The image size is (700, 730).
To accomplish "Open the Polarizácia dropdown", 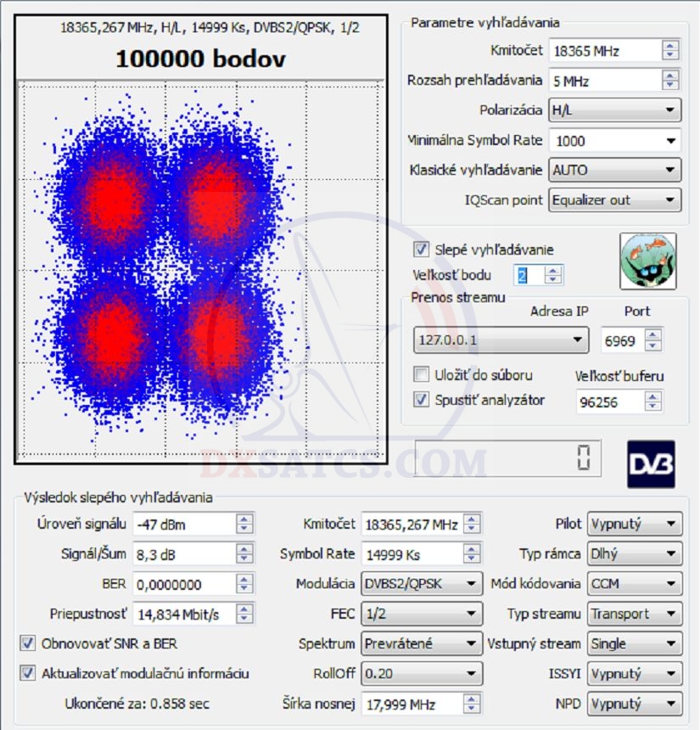I will click(614, 110).
